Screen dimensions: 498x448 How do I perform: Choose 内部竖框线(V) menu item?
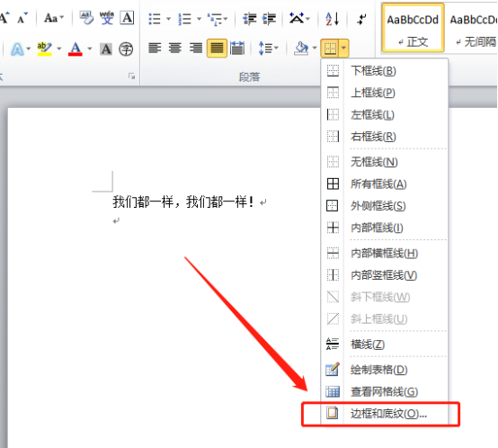point(385,275)
